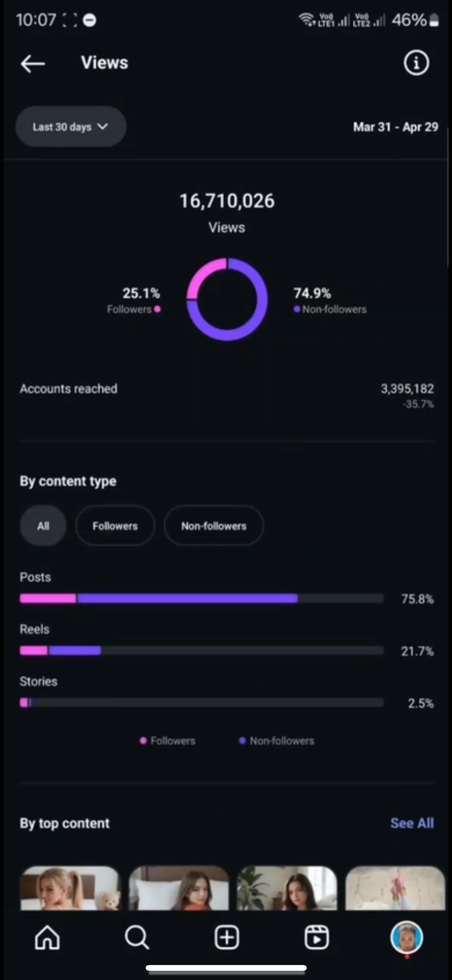Tap the create new post plus icon
The image size is (452, 980).
coord(227,937)
